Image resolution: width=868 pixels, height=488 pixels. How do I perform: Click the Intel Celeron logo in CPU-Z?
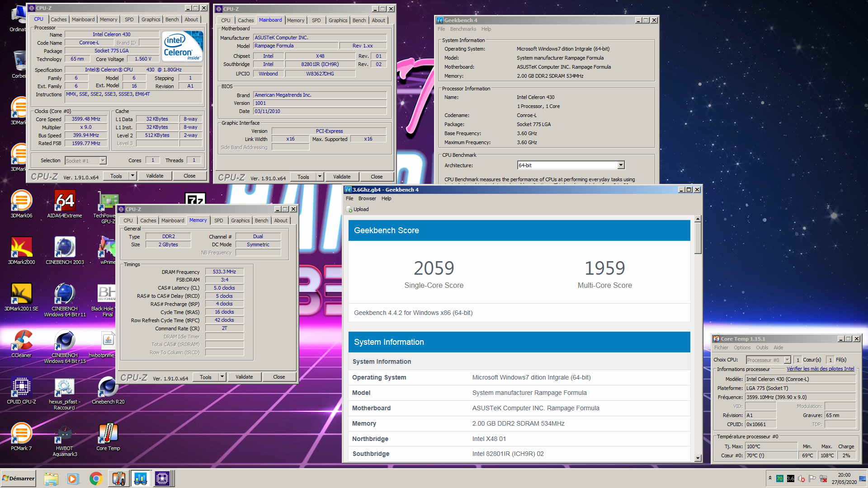coord(183,47)
